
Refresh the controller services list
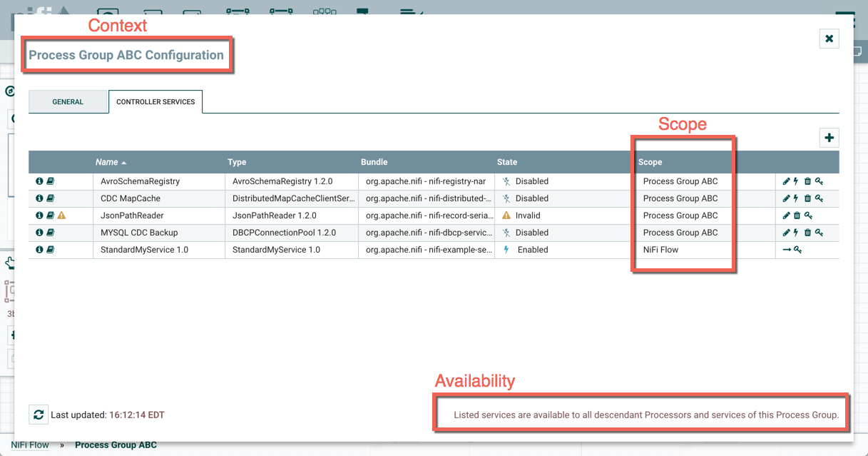pos(39,415)
